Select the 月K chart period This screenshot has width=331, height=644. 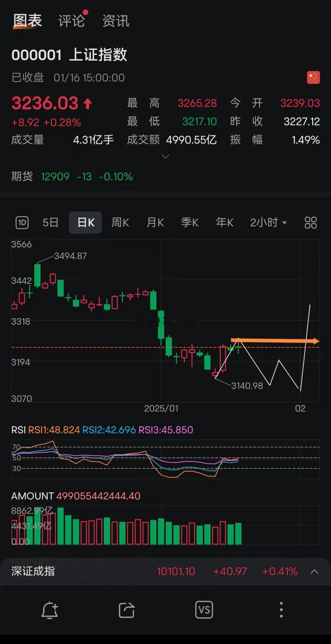[155, 223]
